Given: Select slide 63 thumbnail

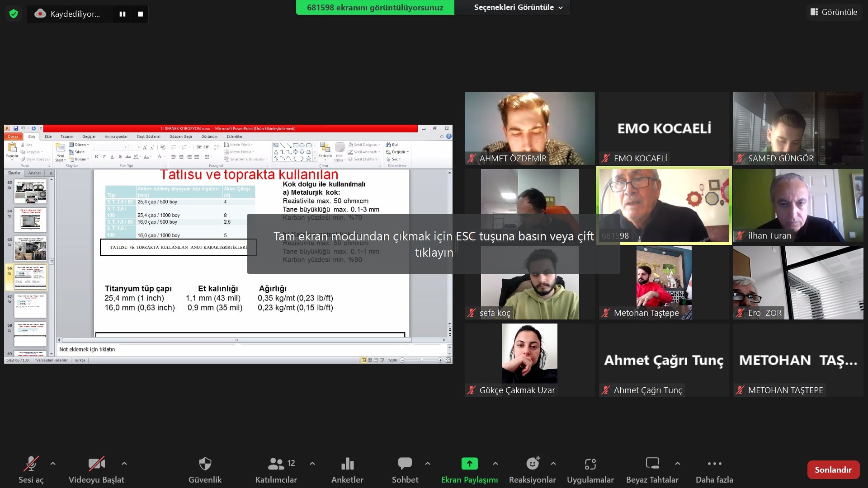Looking at the screenshot, I should (30, 191).
